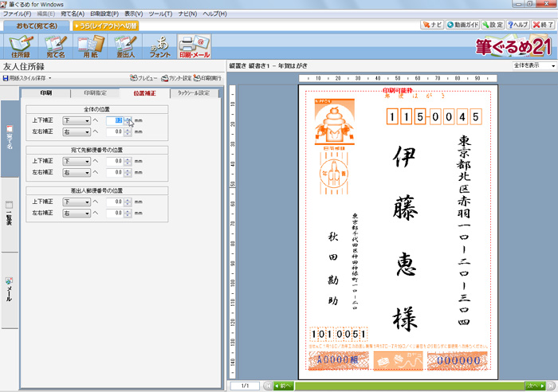Expand the 上下補正 direction dropdown under 全体の位置
The height and width of the screenshot is (392, 558).
(x=87, y=120)
